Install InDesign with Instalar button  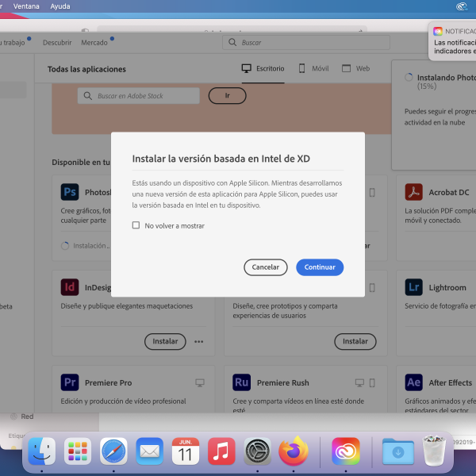coord(165,341)
